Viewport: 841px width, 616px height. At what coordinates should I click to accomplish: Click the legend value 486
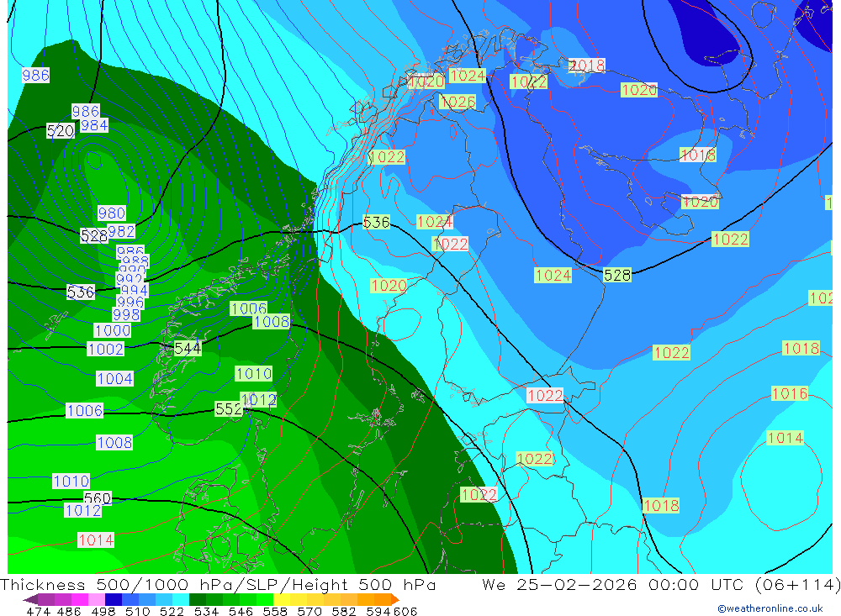click(69, 611)
